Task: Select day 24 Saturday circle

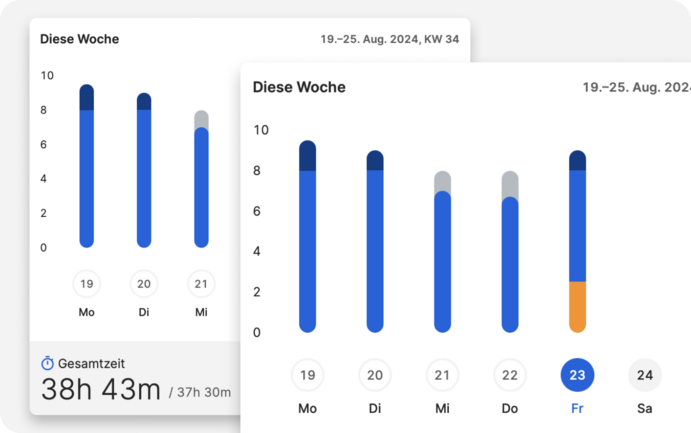Action: tap(645, 376)
